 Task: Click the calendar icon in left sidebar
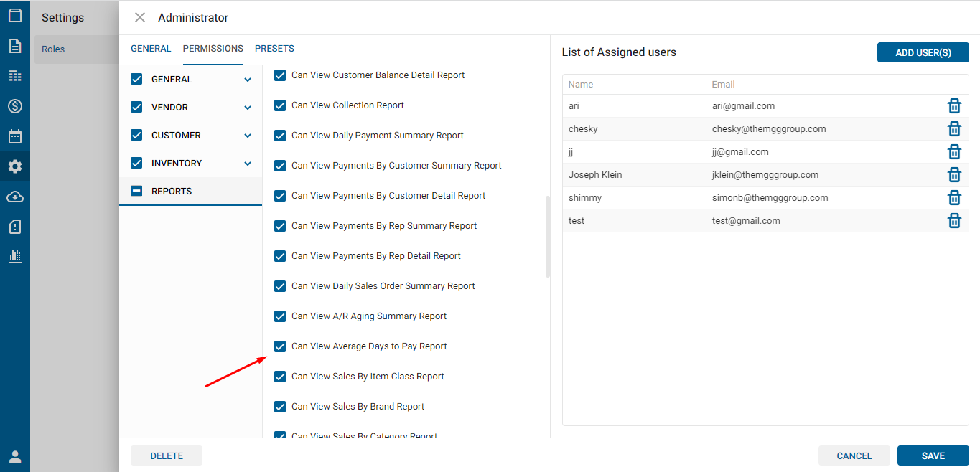click(x=15, y=136)
